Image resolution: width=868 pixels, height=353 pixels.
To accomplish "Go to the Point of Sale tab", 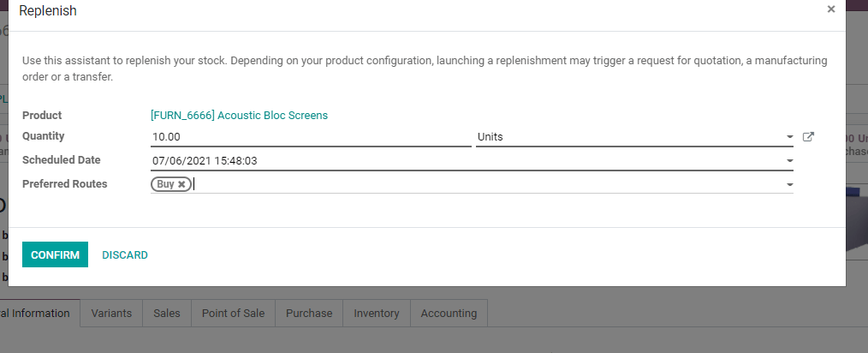I will coord(233,314).
